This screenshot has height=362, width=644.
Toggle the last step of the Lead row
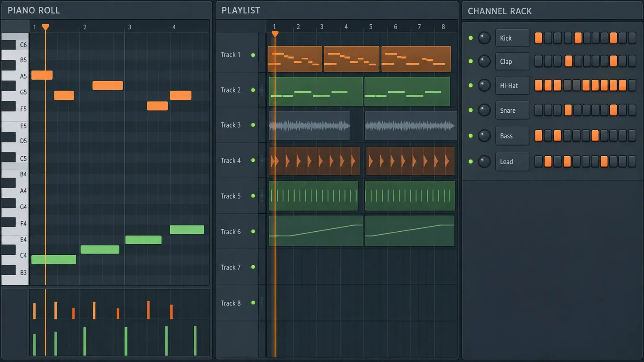[632, 161]
